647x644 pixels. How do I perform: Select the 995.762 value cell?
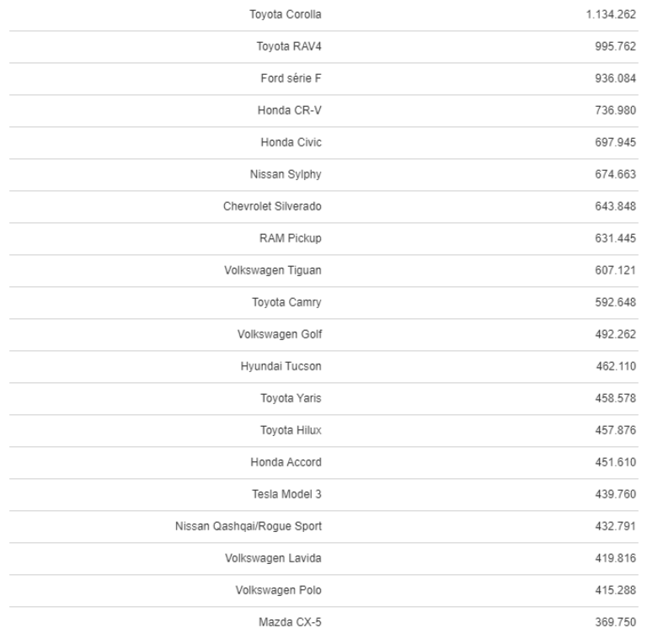click(618, 47)
